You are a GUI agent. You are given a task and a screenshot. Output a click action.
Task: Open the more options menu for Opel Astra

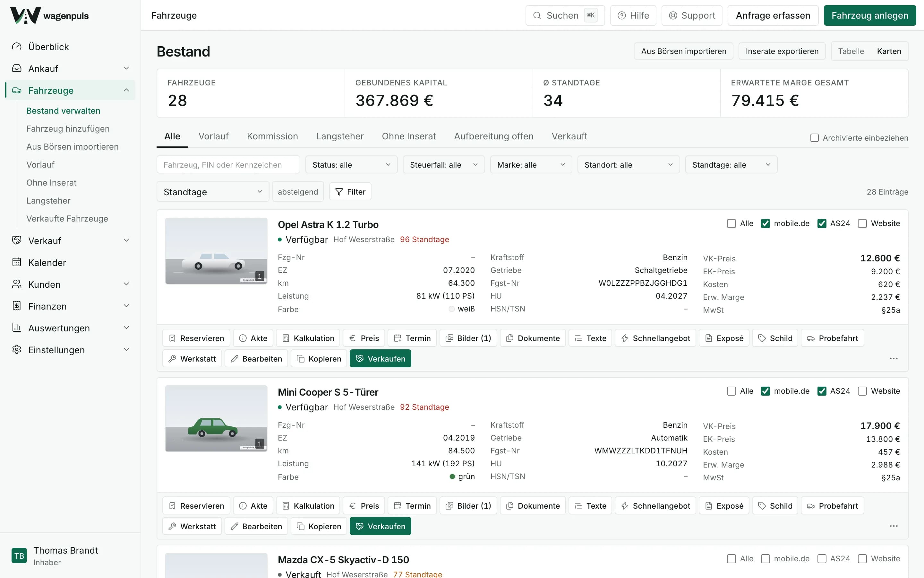coord(894,359)
